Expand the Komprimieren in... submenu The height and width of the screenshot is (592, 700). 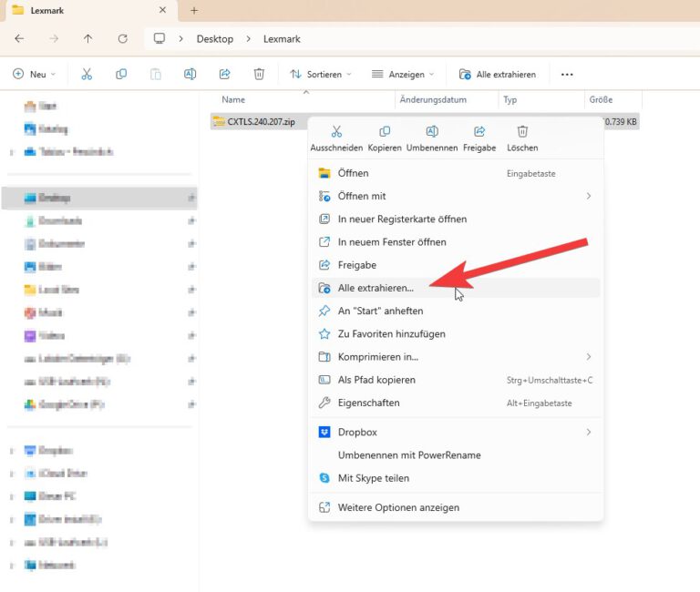click(456, 357)
